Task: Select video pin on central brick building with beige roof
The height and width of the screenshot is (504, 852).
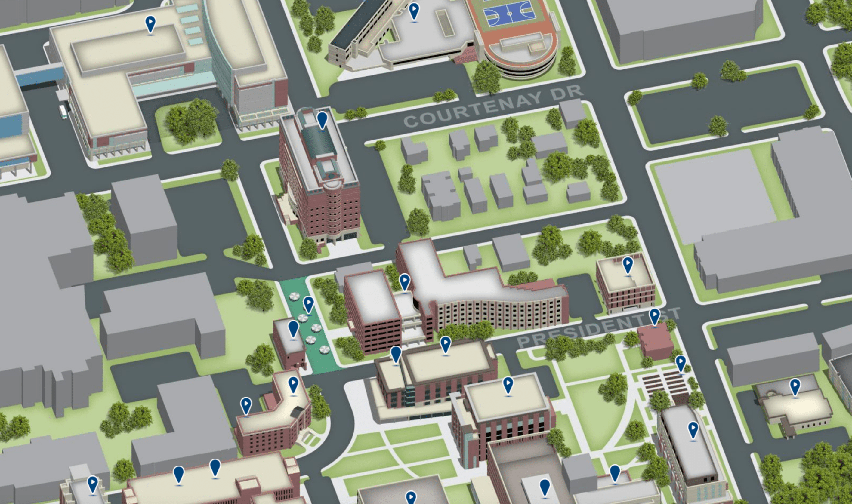Action: point(508,386)
